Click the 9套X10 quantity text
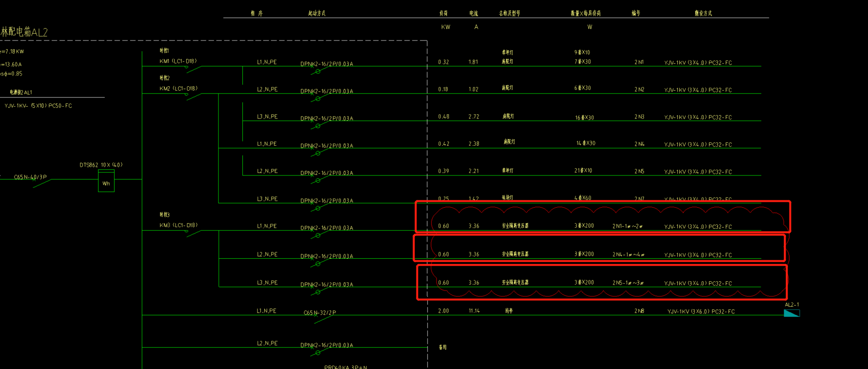 click(582, 52)
